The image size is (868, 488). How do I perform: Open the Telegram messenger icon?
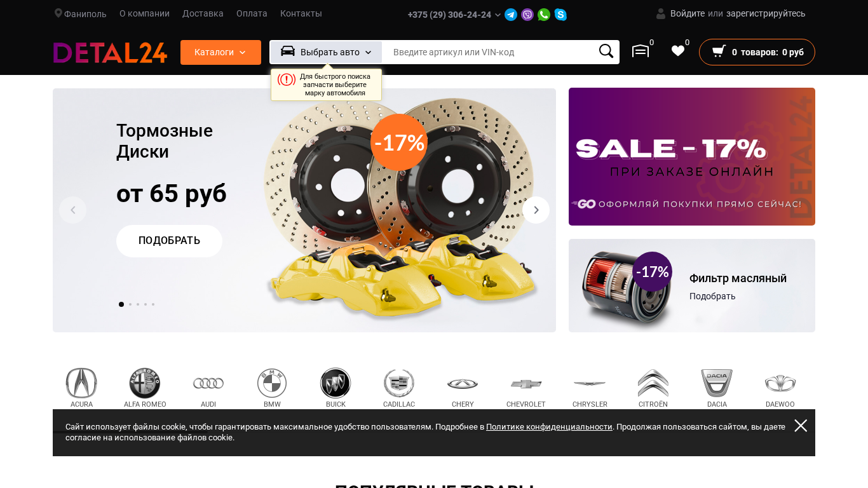pos(511,15)
